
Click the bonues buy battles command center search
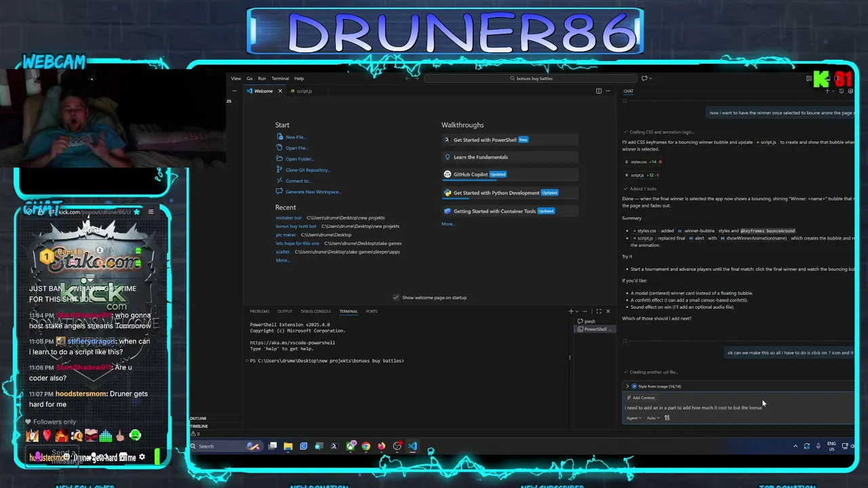point(531,78)
